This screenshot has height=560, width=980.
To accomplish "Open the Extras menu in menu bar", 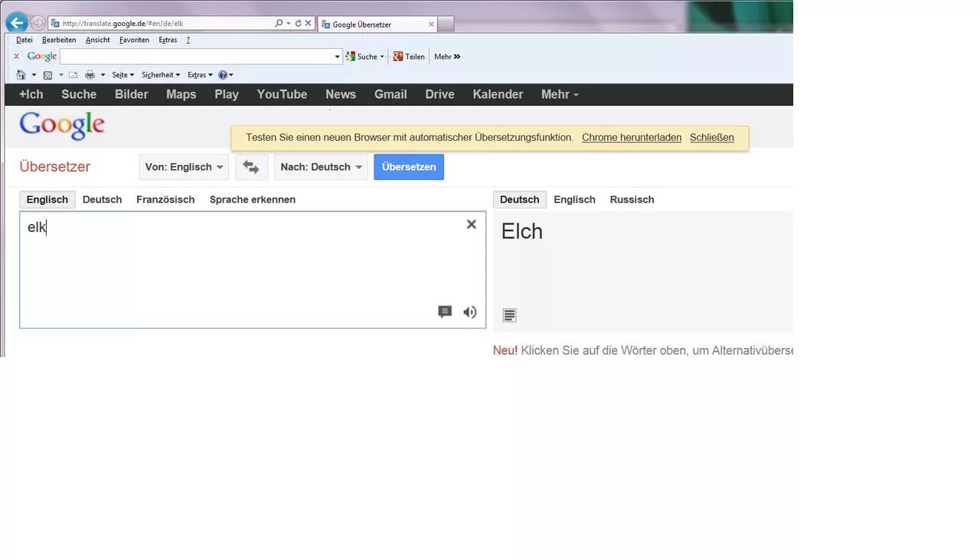I will 168,40.
